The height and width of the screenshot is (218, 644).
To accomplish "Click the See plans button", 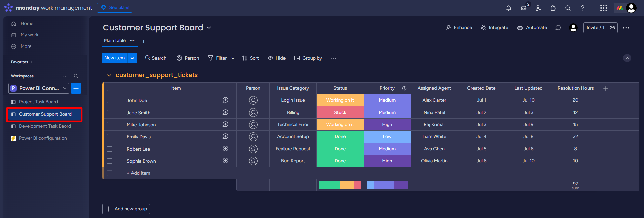I will click(115, 8).
